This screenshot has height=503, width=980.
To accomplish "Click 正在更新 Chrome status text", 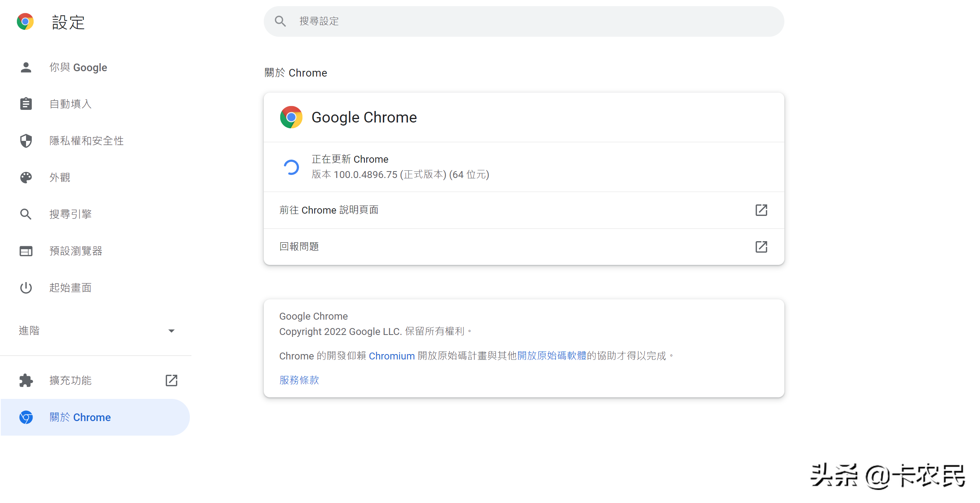I will coord(350,159).
